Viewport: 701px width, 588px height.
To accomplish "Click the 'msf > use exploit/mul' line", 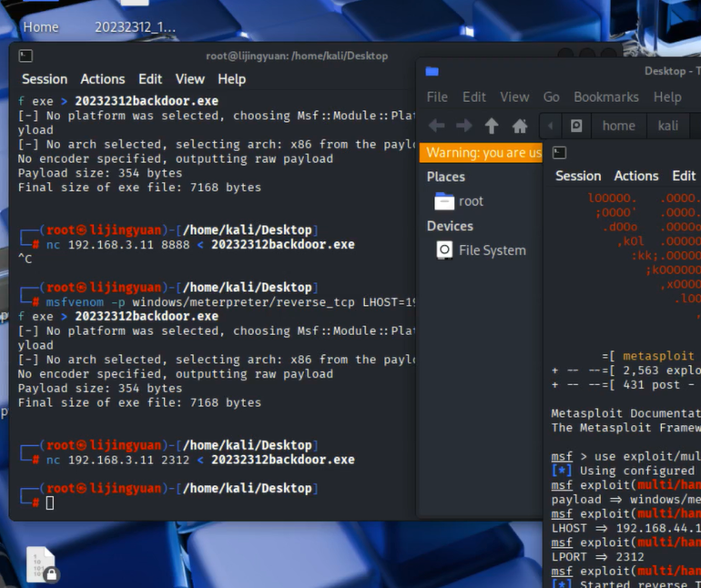I will [626, 457].
